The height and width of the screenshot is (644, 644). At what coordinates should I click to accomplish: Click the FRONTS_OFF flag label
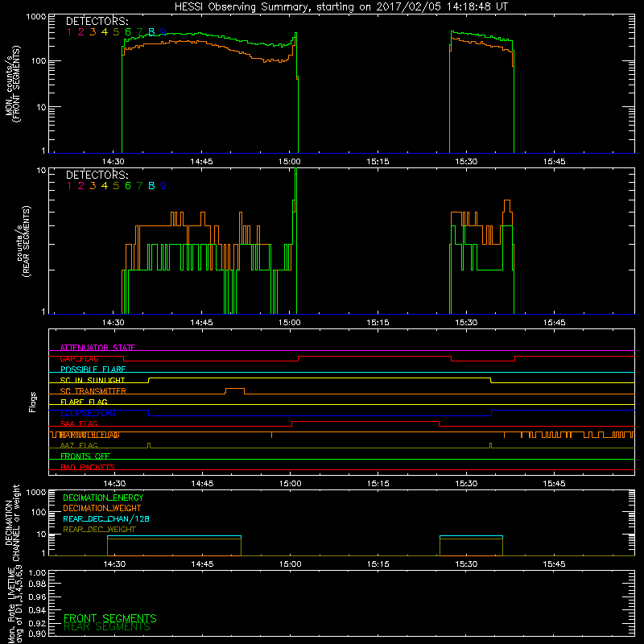pyautogui.click(x=85, y=456)
